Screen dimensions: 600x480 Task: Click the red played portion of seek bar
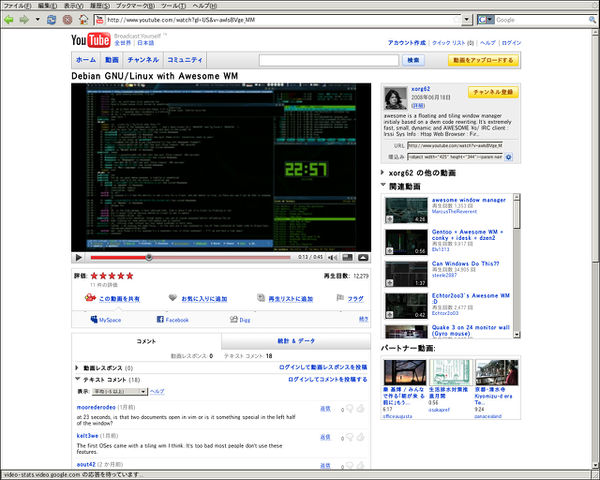(x=118, y=257)
